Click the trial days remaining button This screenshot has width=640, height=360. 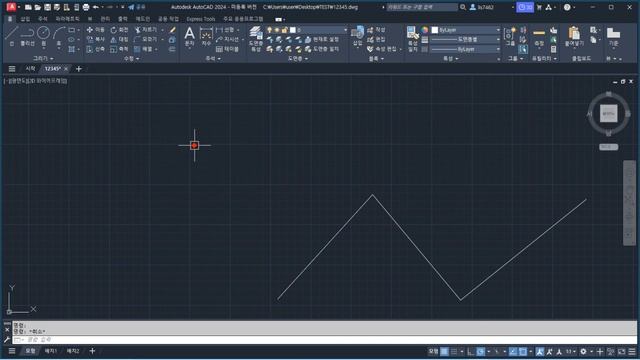(x=525, y=7)
